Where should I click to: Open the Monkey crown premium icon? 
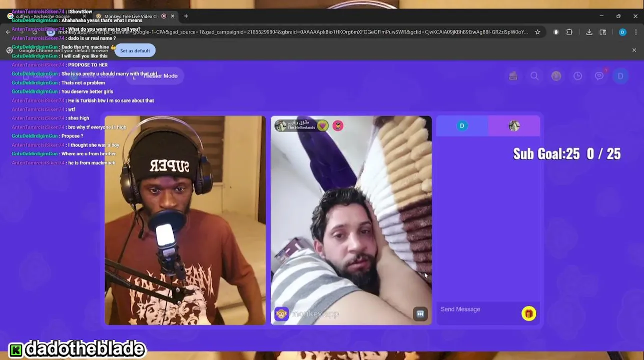click(556, 76)
